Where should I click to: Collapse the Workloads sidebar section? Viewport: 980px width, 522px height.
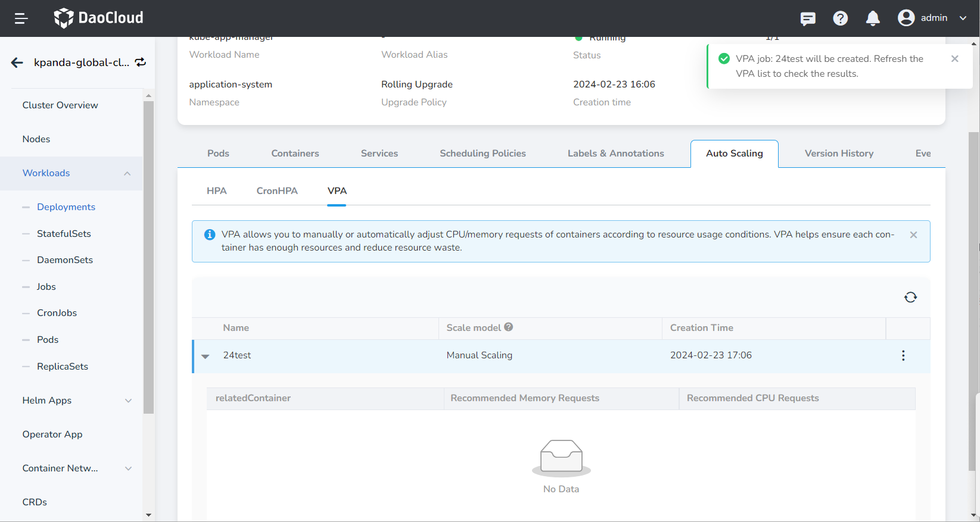127,173
